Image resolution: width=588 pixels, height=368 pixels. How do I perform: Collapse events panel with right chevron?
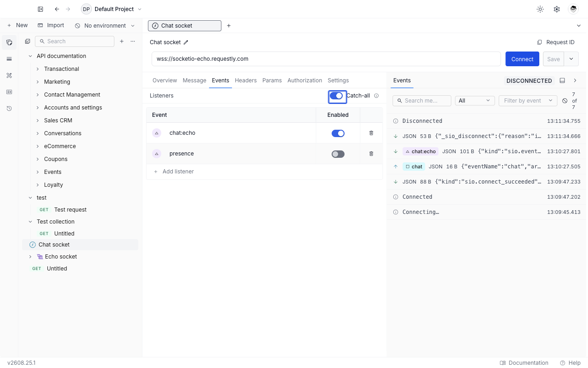(575, 80)
